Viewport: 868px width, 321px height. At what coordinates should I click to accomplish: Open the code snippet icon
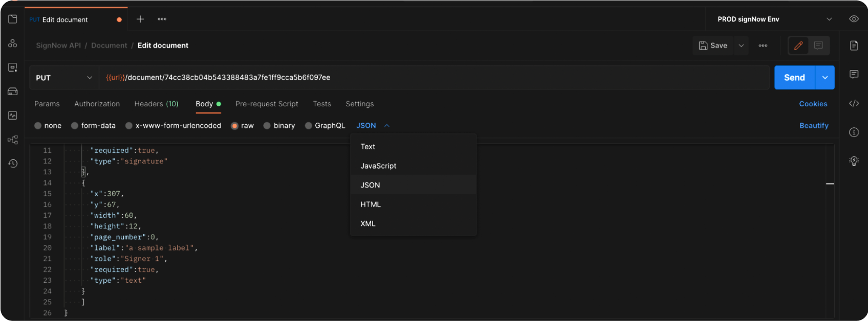coord(854,104)
